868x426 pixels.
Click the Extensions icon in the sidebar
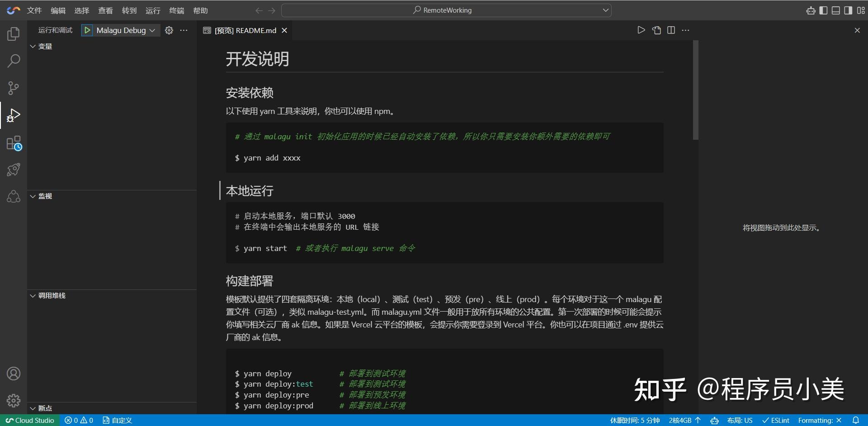(x=13, y=142)
